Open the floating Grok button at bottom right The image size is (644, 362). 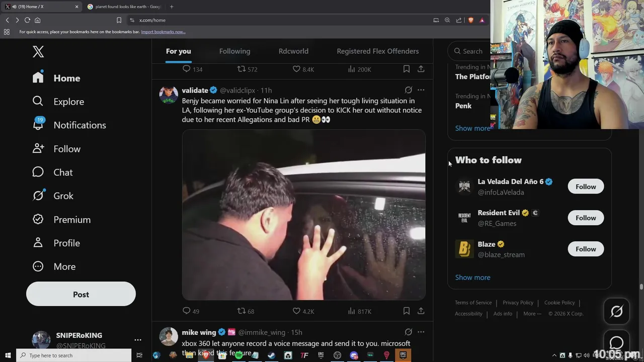(x=616, y=312)
